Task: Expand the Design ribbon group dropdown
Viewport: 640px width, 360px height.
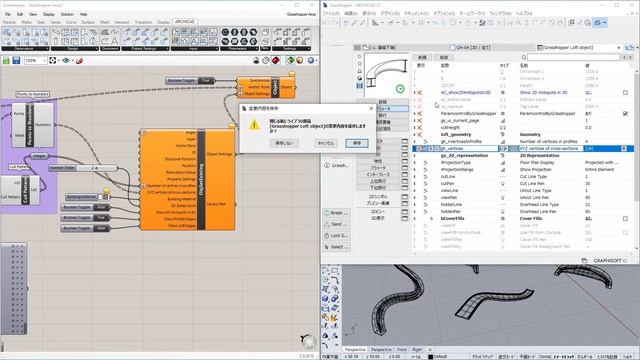Action: click(x=97, y=49)
